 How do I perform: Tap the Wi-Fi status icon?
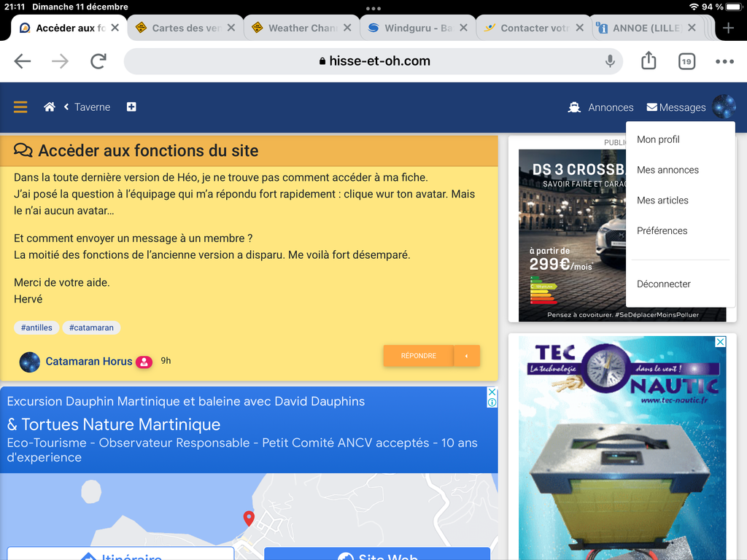(694, 7)
